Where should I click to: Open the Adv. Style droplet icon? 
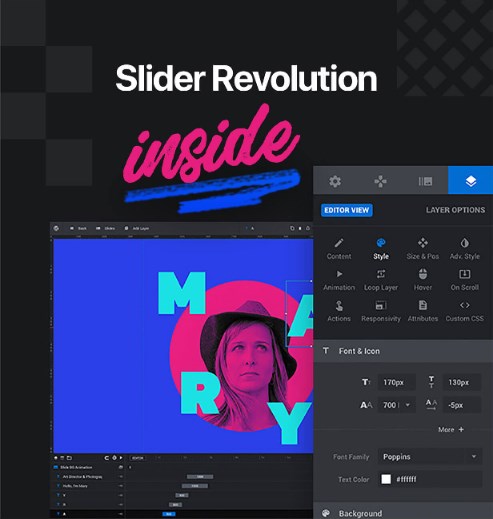[465, 249]
